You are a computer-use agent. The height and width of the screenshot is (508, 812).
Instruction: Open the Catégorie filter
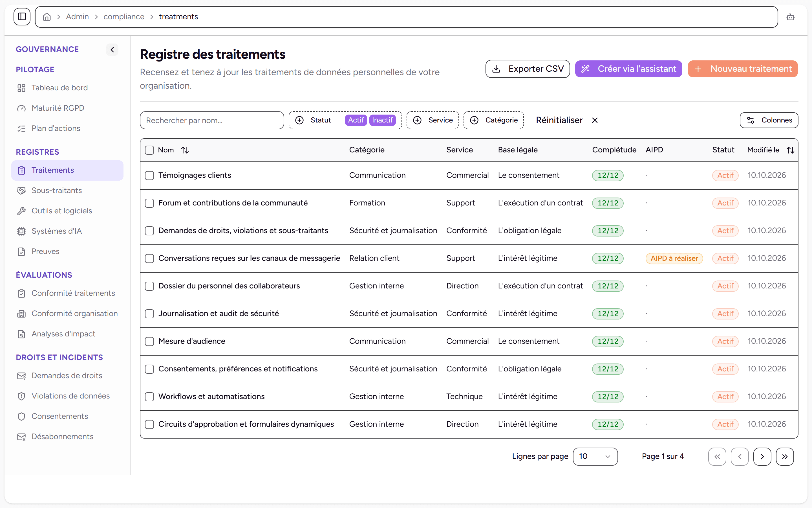[494, 120]
